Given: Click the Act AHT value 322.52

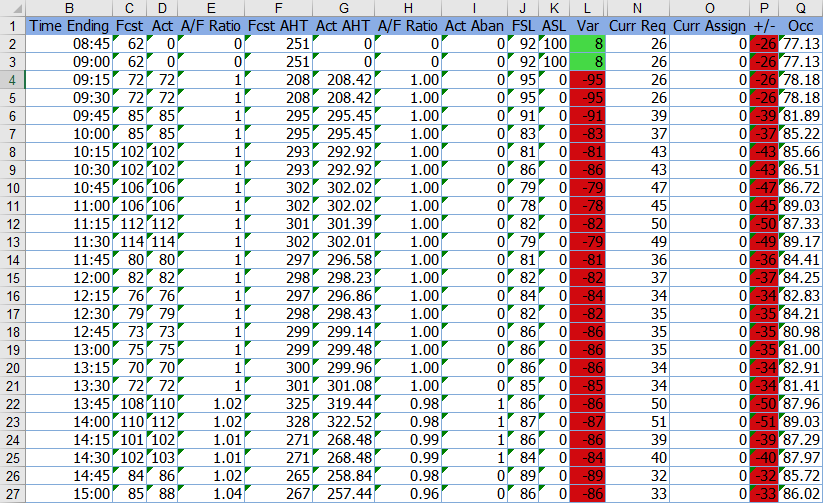Looking at the screenshot, I should coord(342,421).
